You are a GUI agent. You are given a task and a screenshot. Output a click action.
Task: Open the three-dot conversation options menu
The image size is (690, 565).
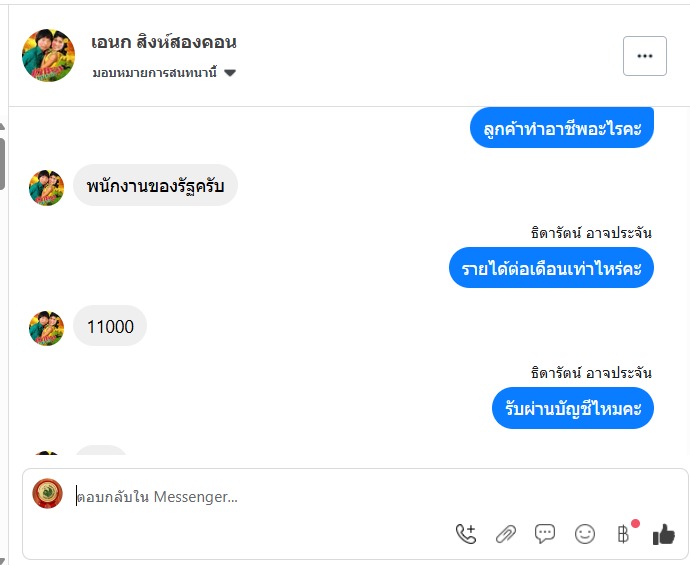click(x=644, y=56)
